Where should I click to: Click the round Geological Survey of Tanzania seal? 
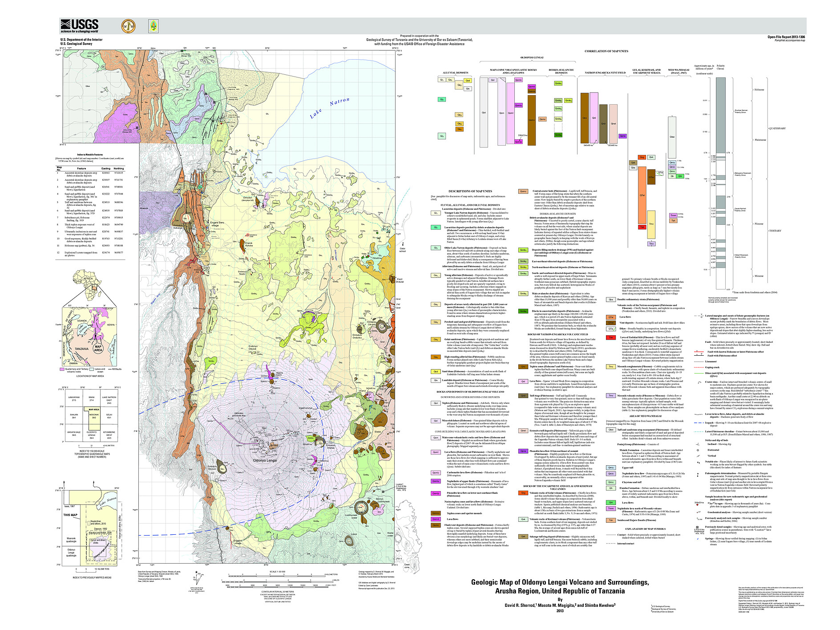pos(129,26)
